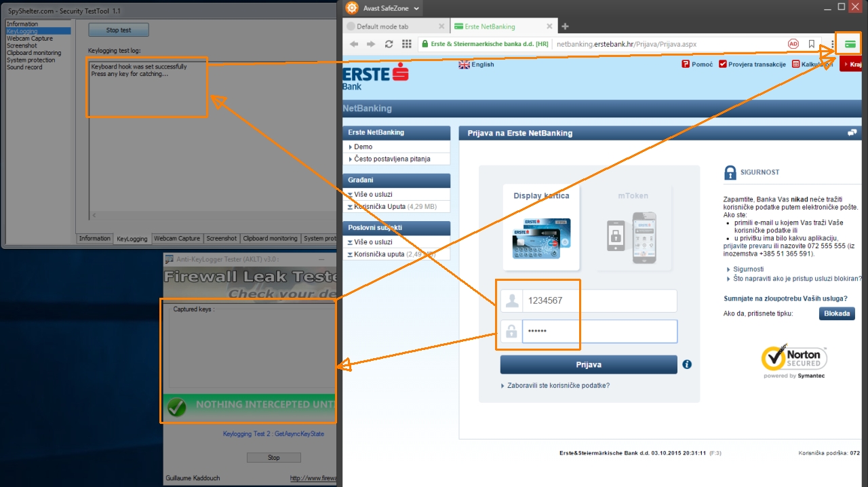The height and width of the screenshot is (487, 868).
Task: Open the KeyLogging tab at SpyShelter bottom
Action: (132, 239)
